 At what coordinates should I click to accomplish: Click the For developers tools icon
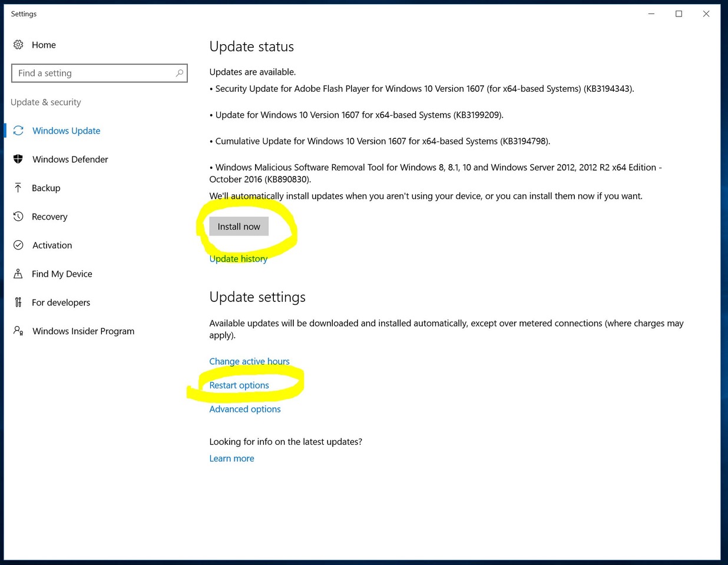pyautogui.click(x=18, y=303)
